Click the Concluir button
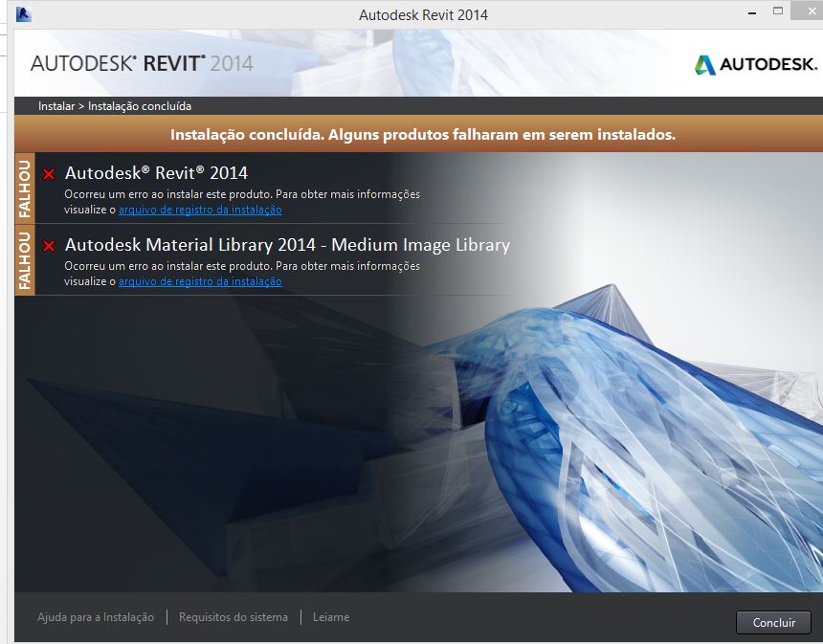This screenshot has width=823, height=644. pos(773,623)
